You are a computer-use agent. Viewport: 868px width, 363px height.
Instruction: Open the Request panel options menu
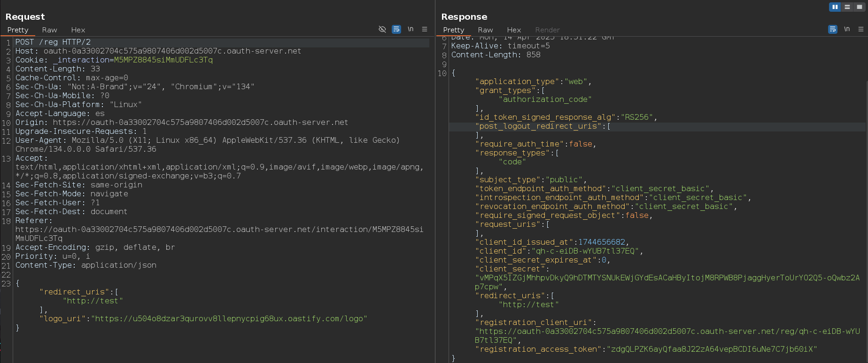tap(425, 29)
